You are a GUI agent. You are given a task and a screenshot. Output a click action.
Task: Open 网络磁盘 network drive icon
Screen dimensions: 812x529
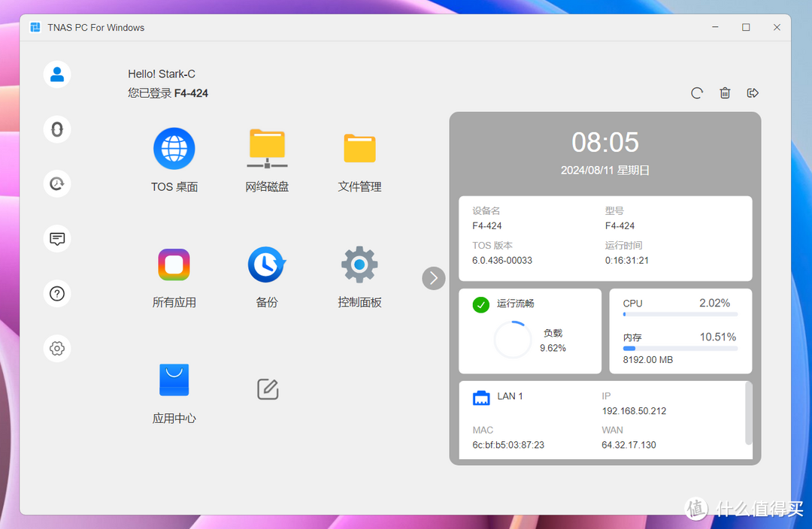[x=267, y=149]
